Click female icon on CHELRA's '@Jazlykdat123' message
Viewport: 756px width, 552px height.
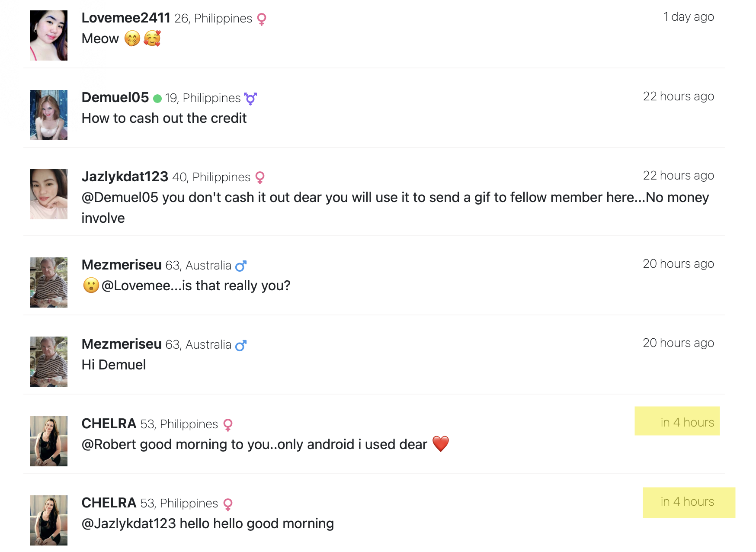click(228, 504)
